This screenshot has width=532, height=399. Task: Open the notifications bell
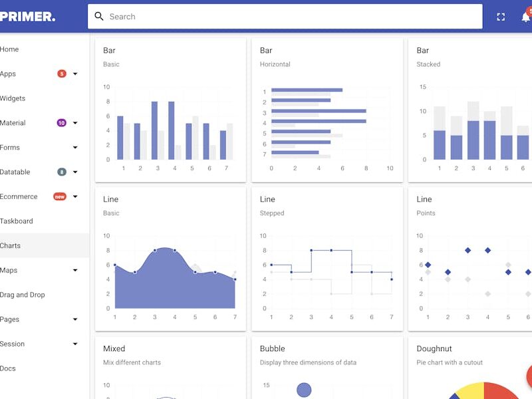(x=526, y=17)
